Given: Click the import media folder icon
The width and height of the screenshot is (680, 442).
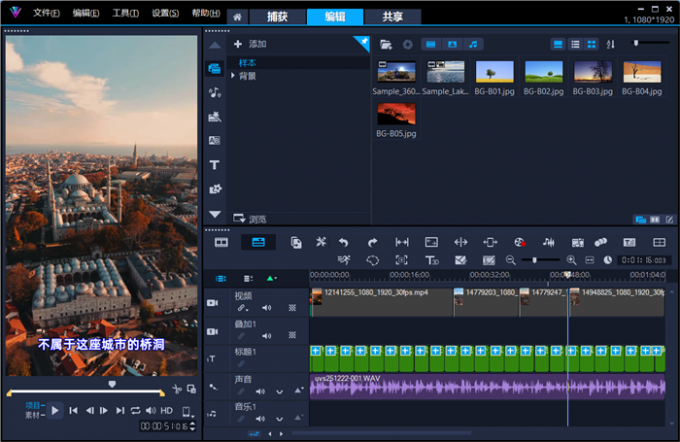Looking at the screenshot, I should (388, 44).
